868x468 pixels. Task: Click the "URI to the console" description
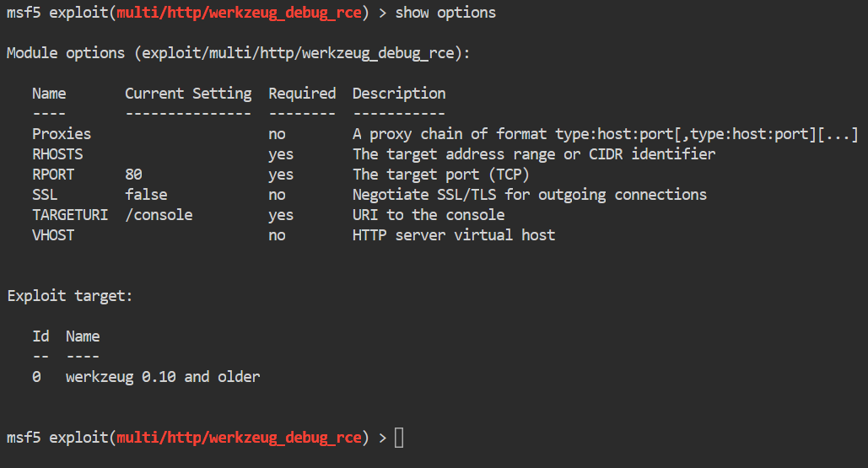[428, 215]
